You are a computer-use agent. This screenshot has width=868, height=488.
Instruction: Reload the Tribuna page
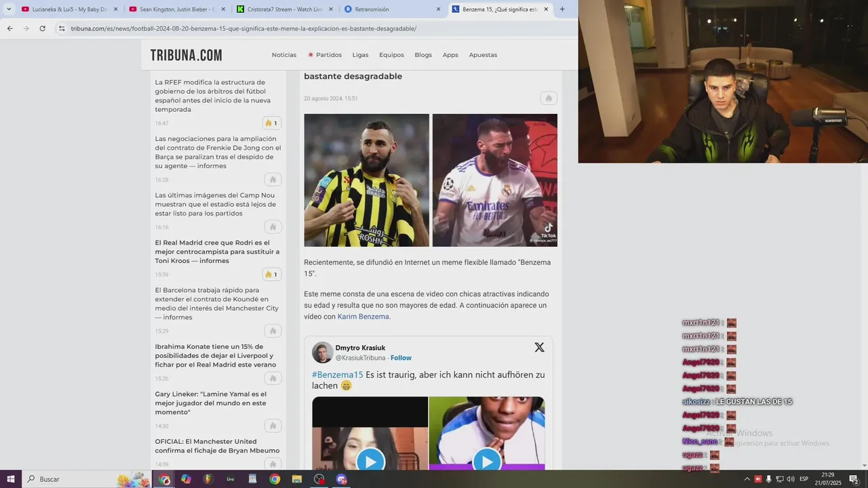(42, 28)
